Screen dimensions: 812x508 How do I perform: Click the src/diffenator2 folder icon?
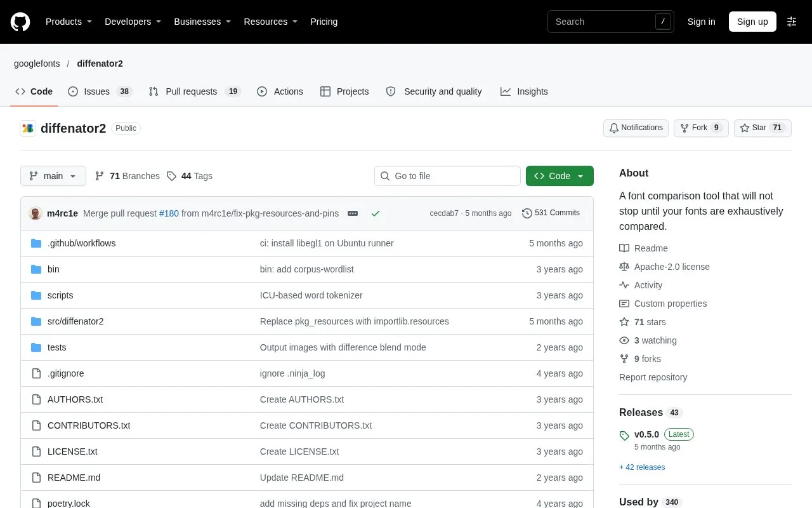(x=36, y=321)
